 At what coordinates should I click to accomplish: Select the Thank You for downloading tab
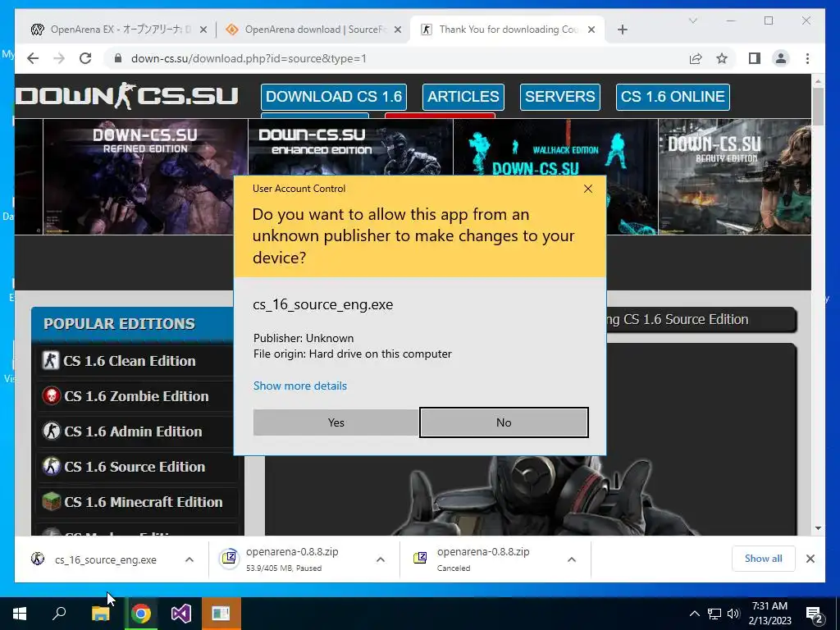(x=506, y=30)
